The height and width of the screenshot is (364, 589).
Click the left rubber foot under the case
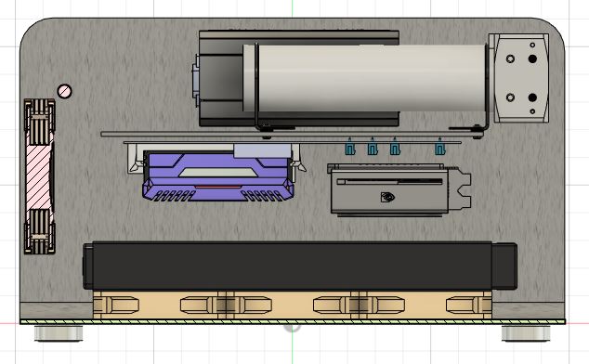pos(59,333)
